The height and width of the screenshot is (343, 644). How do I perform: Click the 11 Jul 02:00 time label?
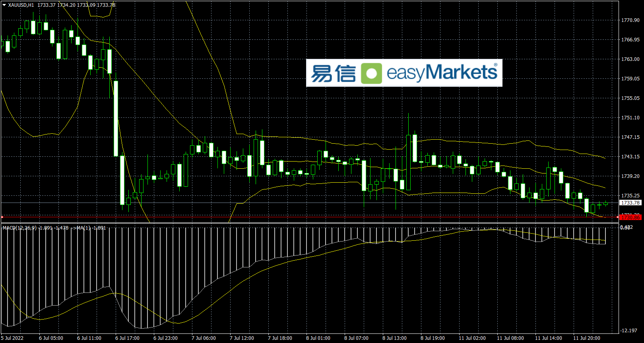tap(472, 338)
